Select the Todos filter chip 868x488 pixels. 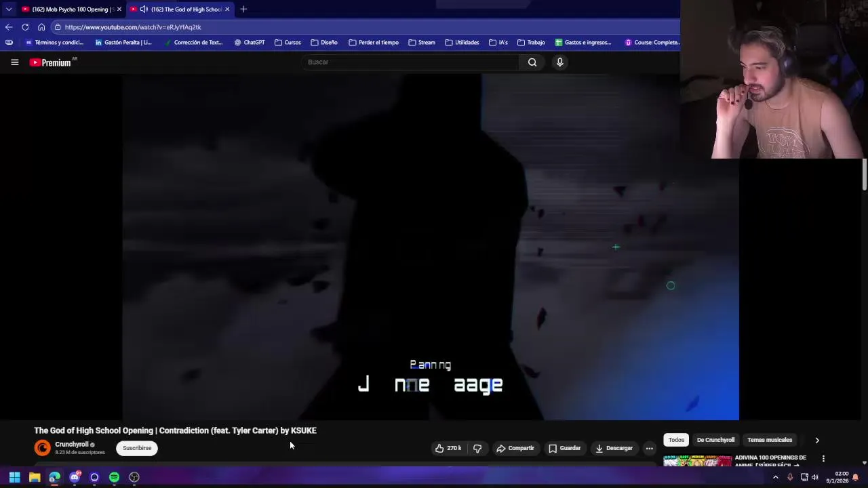tap(676, 440)
